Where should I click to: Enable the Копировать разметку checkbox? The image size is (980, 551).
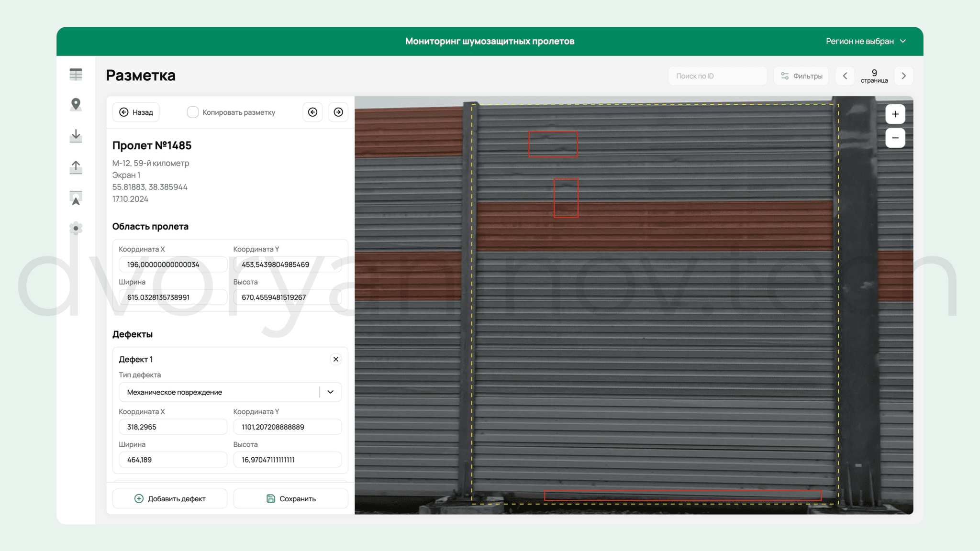coord(192,112)
